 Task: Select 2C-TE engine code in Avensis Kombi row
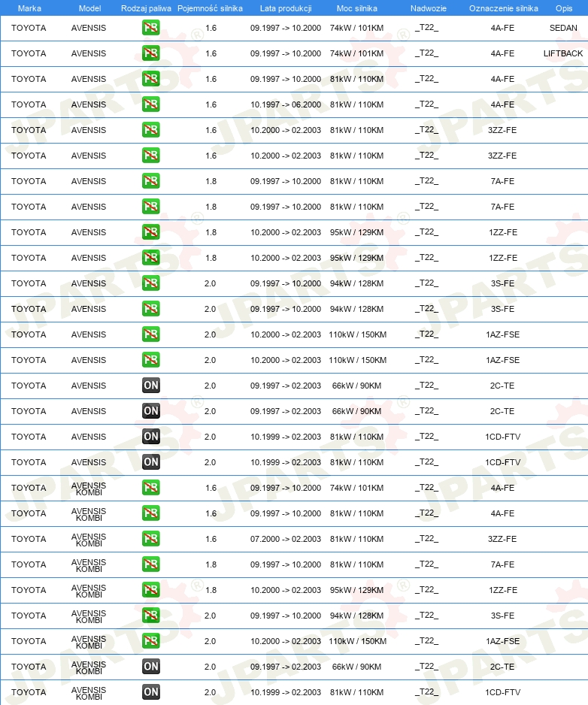[502, 667]
